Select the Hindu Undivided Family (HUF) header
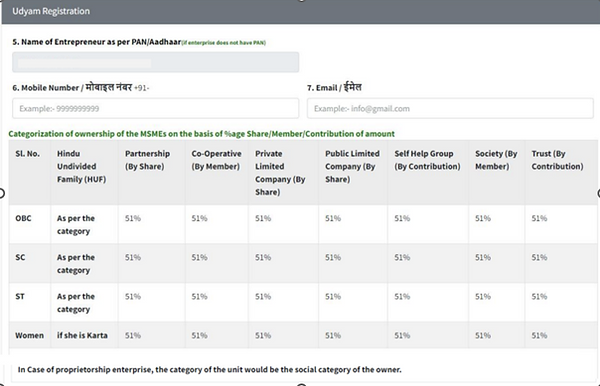 point(82,166)
